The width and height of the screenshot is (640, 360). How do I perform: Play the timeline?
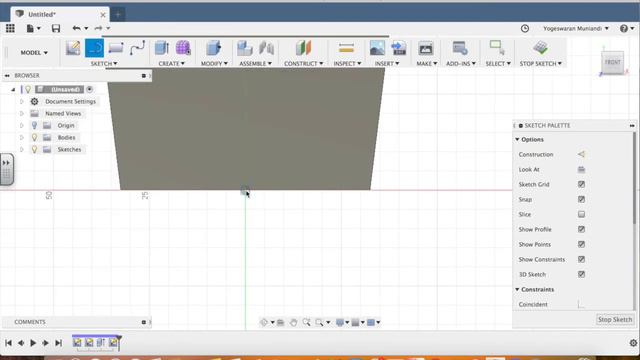tap(33, 343)
